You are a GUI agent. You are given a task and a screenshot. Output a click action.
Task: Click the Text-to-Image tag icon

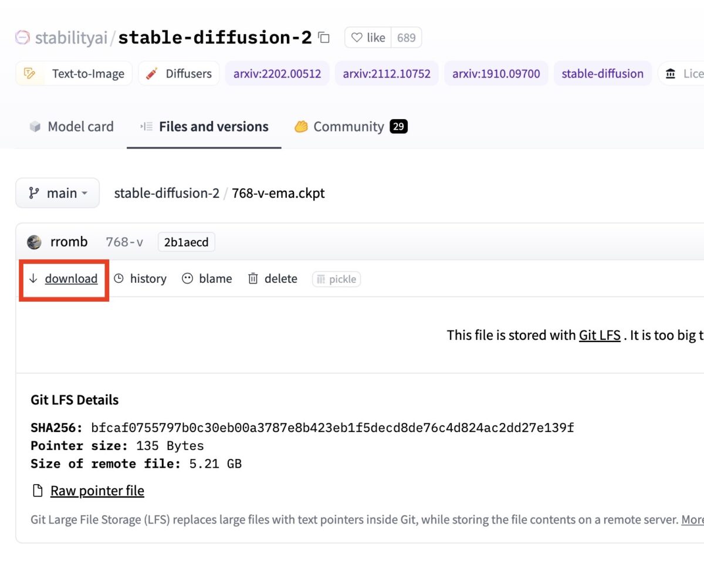point(29,73)
